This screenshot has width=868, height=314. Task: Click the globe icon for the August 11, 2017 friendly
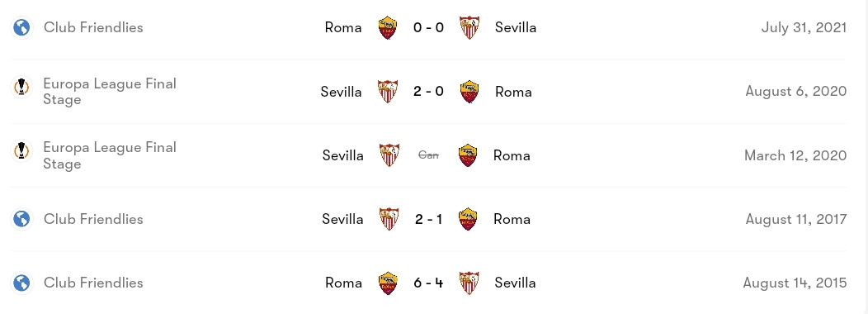pyautogui.click(x=21, y=219)
